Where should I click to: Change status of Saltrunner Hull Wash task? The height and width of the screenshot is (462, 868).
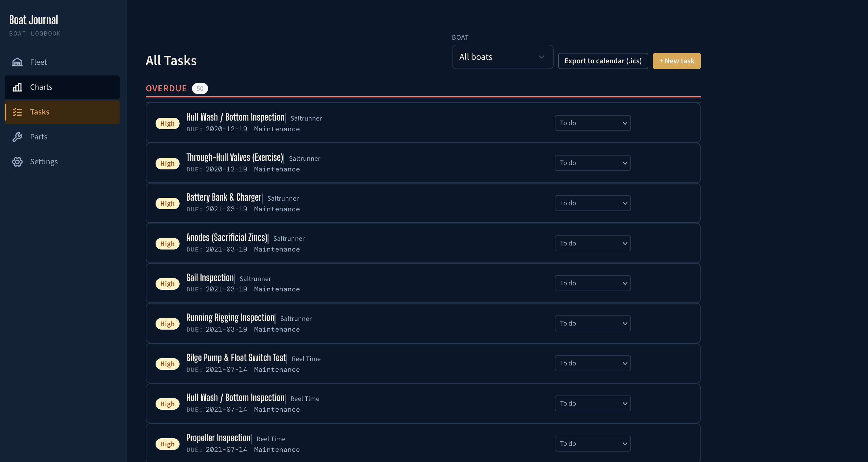point(593,123)
